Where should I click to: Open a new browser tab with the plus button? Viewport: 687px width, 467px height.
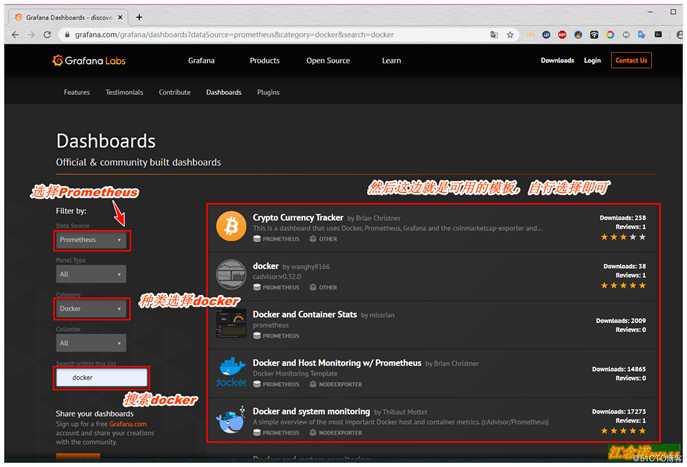pos(139,17)
